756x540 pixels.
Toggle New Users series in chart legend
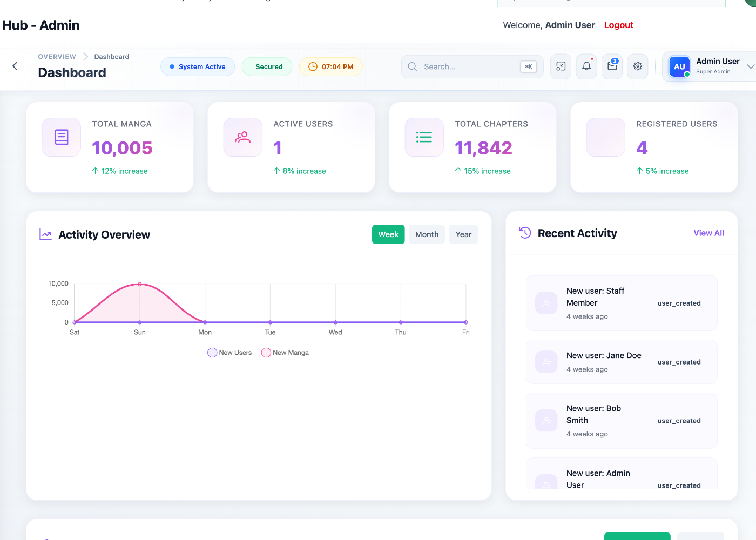coord(230,353)
